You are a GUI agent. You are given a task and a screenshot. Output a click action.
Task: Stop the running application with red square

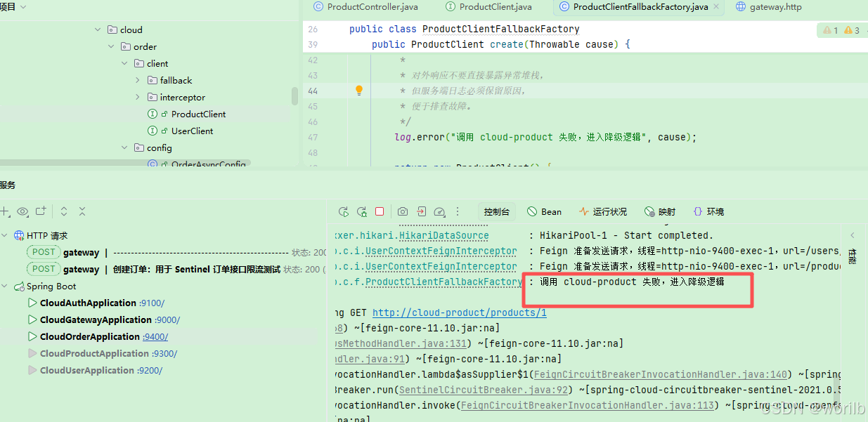(x=380, y=211)
